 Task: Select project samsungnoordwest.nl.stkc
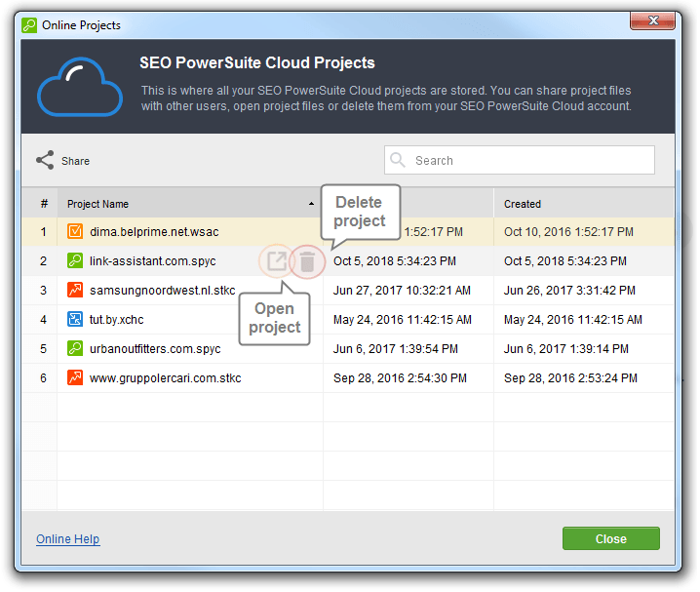coord(163,291)
